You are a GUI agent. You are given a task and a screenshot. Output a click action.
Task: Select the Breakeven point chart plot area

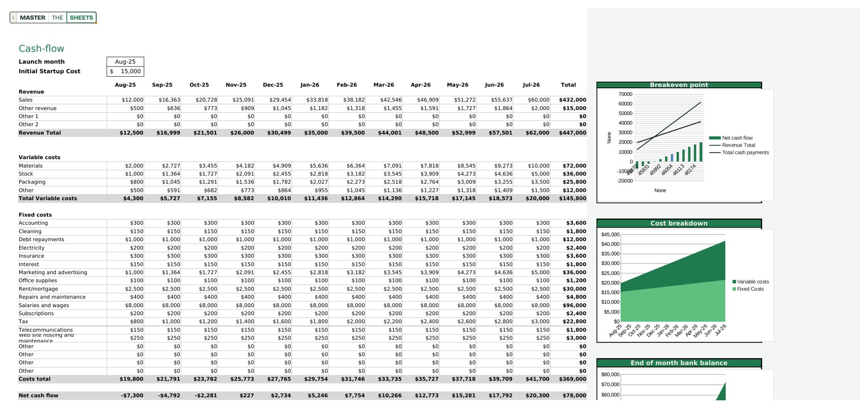668,137
